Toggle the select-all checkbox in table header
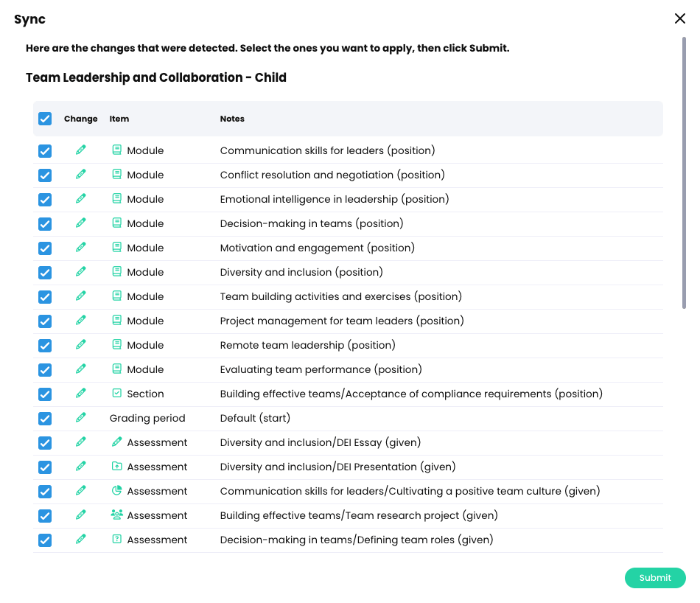This screenshot has height=603, width=700. 45,119
